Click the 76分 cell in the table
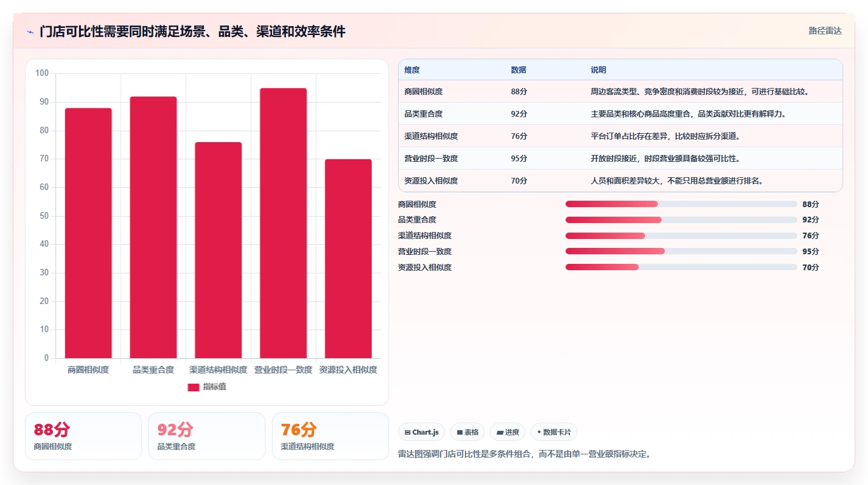 [519, 136]
